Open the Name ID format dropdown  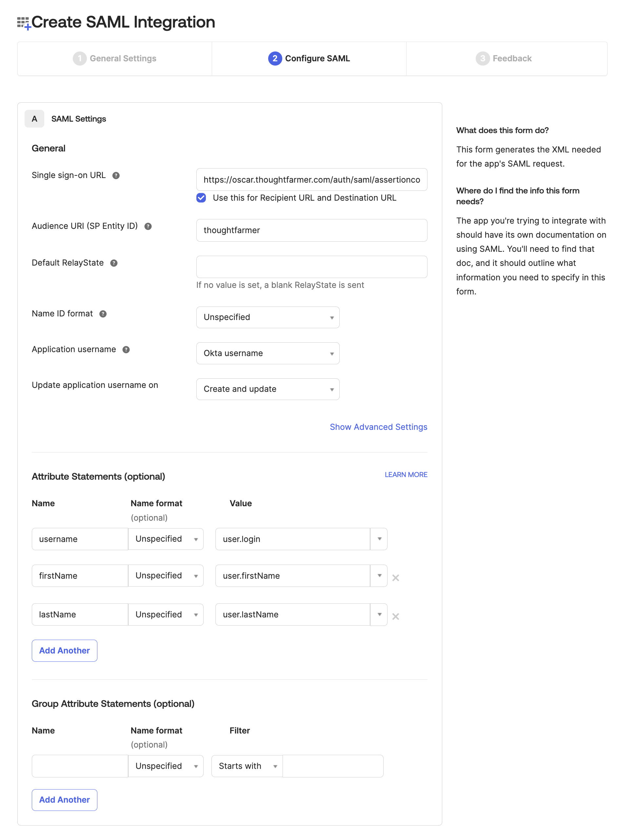tap(268, 317)
